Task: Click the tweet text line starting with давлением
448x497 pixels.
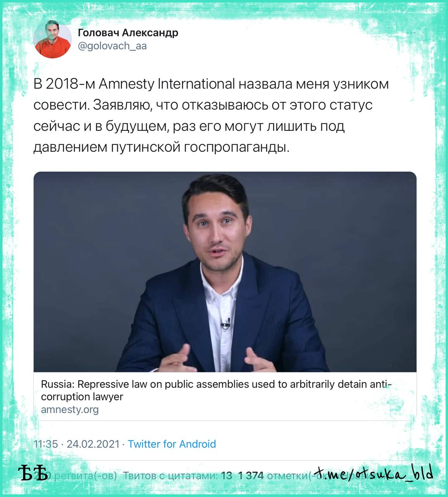Action: coord(161,147)
